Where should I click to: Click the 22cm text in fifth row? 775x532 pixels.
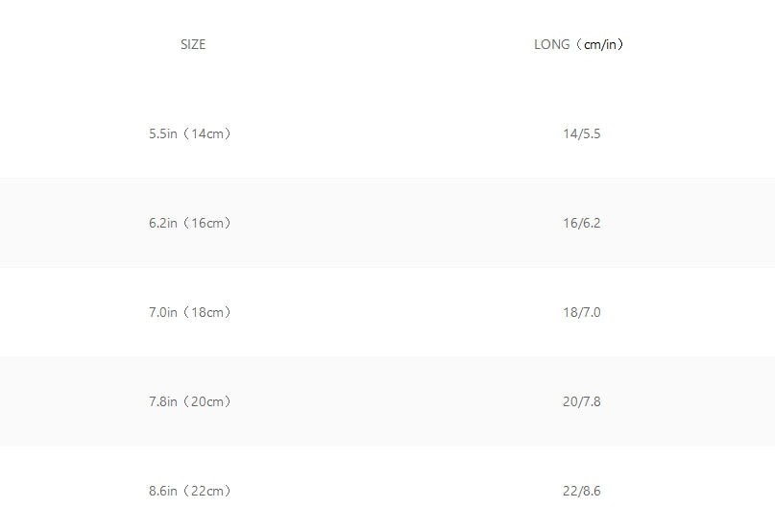click(x=207, y=491)
